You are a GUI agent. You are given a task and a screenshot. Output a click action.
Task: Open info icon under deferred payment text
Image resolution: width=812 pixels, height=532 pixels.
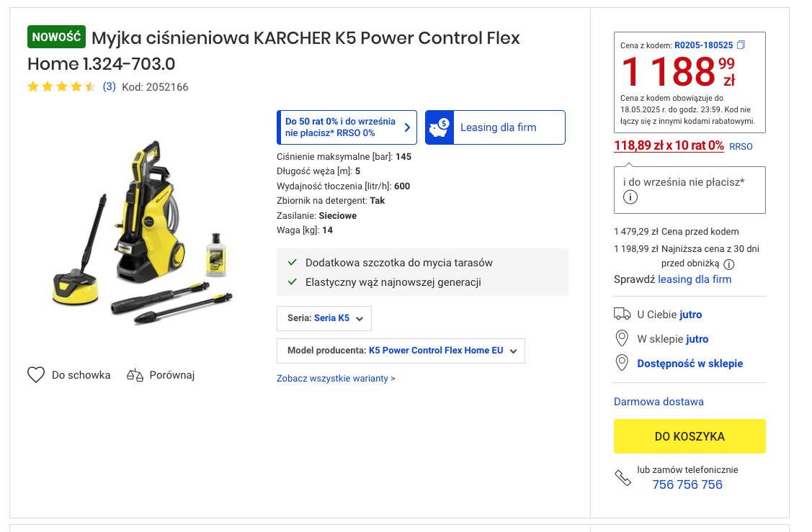click(x=630, y=198)
